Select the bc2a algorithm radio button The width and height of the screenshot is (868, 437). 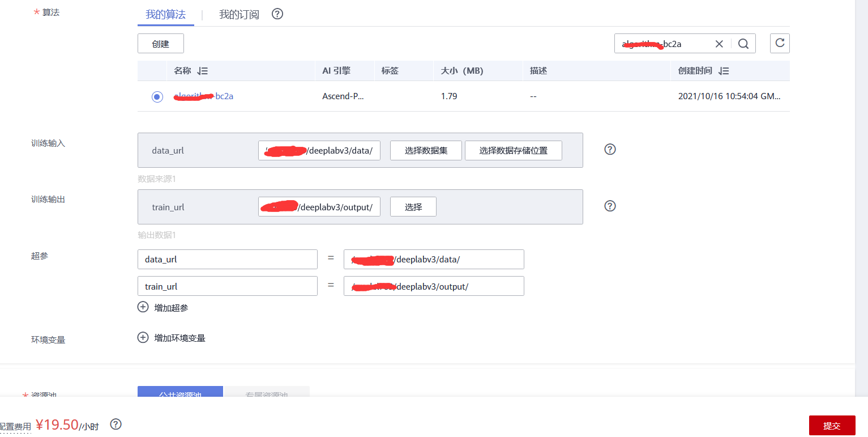point(157,97)
